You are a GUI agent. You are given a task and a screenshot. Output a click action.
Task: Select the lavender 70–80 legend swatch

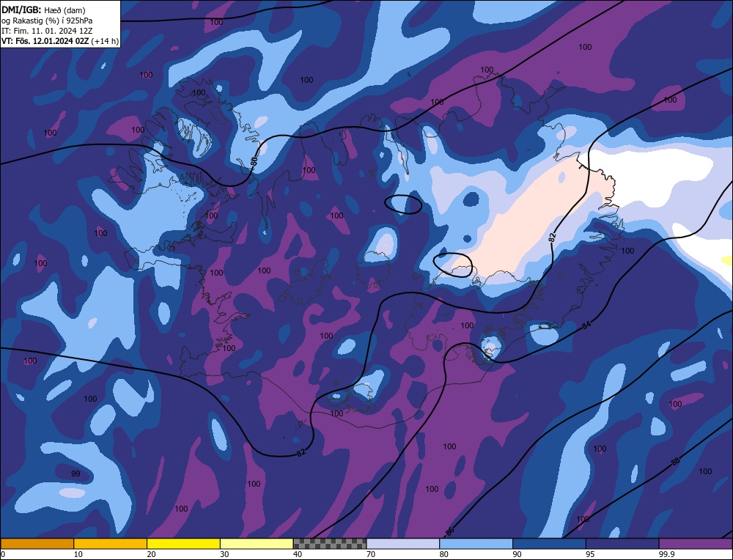(x=403, y=543)
